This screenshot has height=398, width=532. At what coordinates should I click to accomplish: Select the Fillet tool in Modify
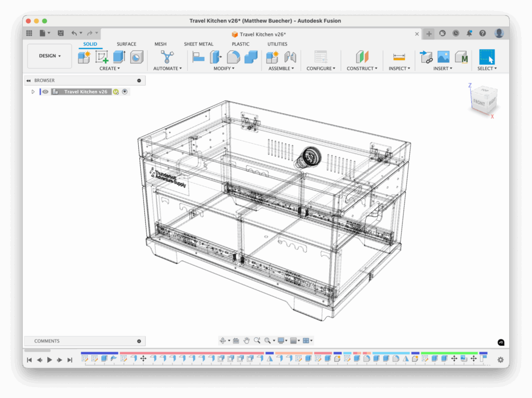coord(233,57)
